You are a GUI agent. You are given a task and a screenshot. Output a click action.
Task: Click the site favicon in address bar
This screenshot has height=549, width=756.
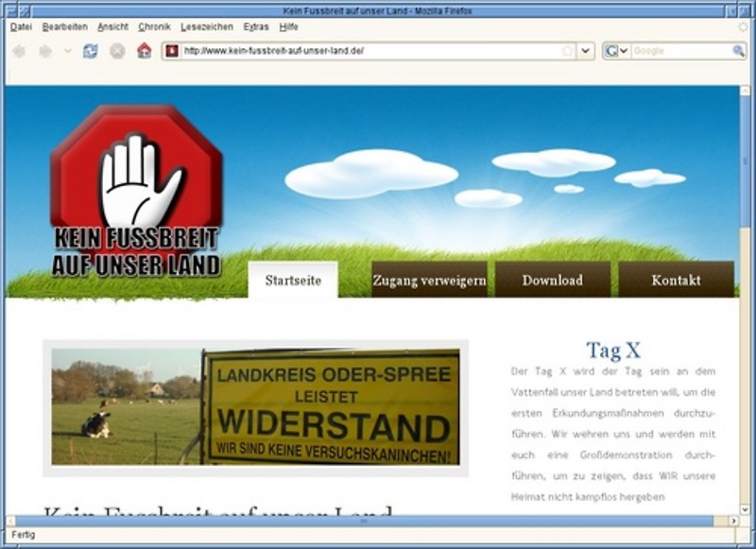[172, 51]
